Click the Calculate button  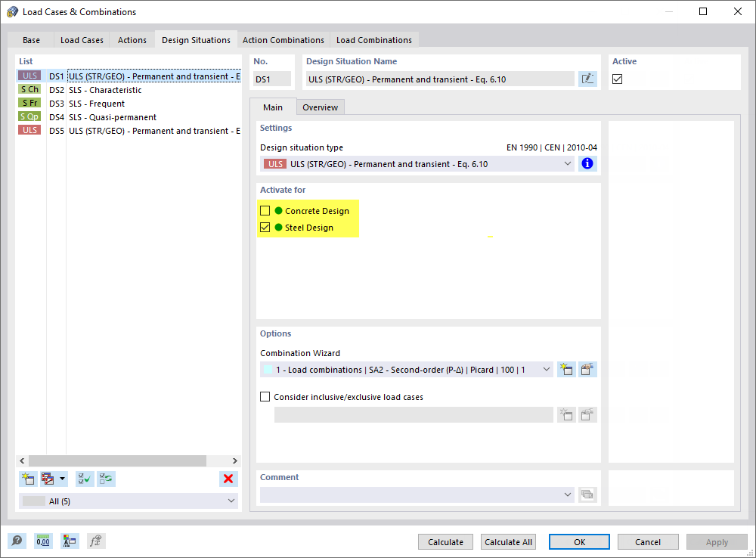(445, 541)
